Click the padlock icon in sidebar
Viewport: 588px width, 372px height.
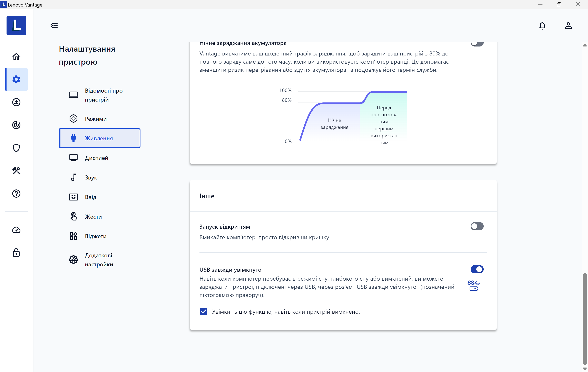point(16,253)
